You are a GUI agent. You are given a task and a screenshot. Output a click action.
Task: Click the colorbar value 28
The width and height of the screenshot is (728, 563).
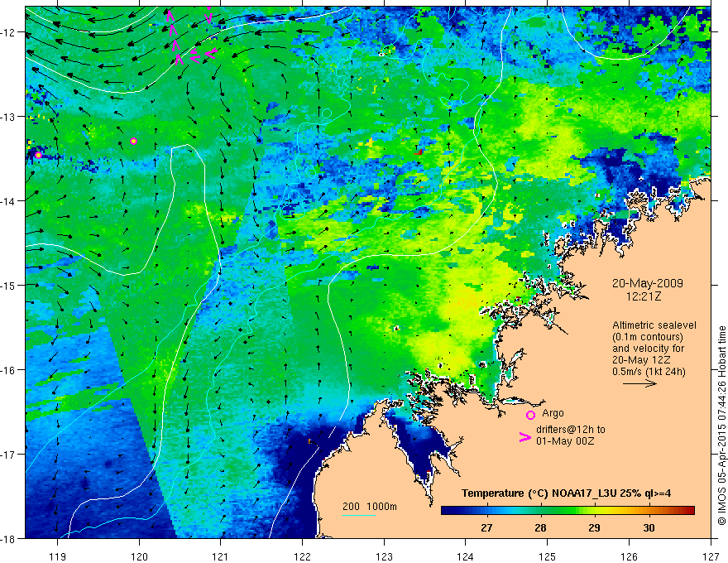click(x=540, y=528)
